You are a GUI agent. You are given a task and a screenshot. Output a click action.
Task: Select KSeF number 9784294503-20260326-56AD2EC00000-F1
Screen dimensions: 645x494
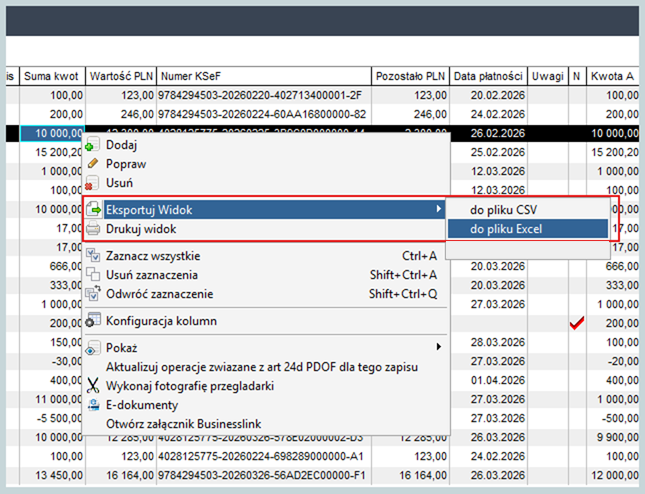point(262,475)
